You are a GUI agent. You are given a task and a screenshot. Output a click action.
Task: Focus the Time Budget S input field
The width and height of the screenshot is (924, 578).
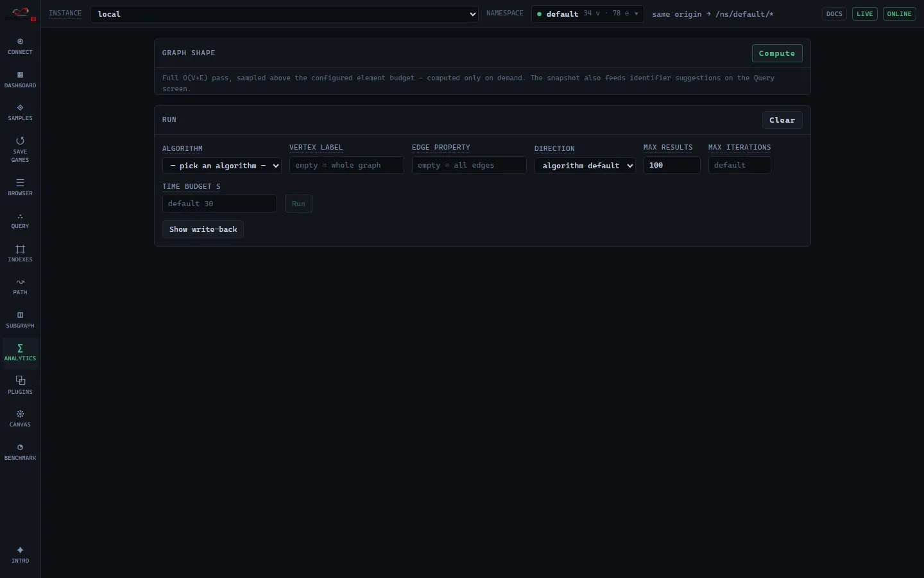[x=219, y=204]
